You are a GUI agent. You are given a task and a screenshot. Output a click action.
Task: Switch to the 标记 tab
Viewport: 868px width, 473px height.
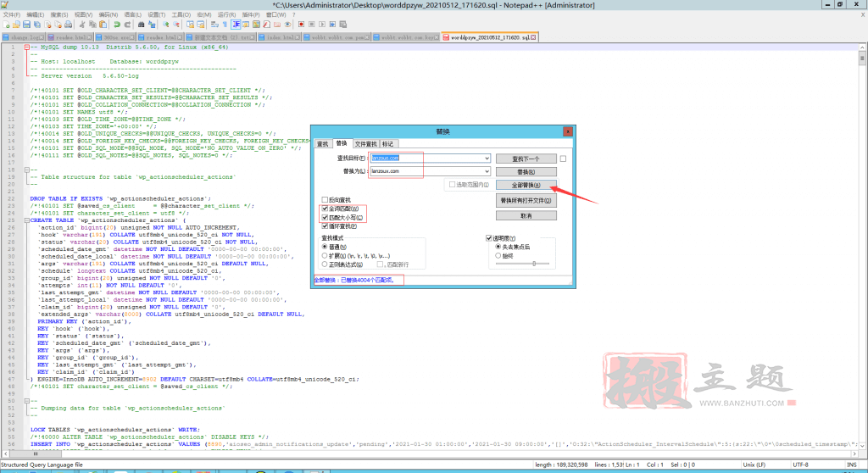(x=388, y=144)
